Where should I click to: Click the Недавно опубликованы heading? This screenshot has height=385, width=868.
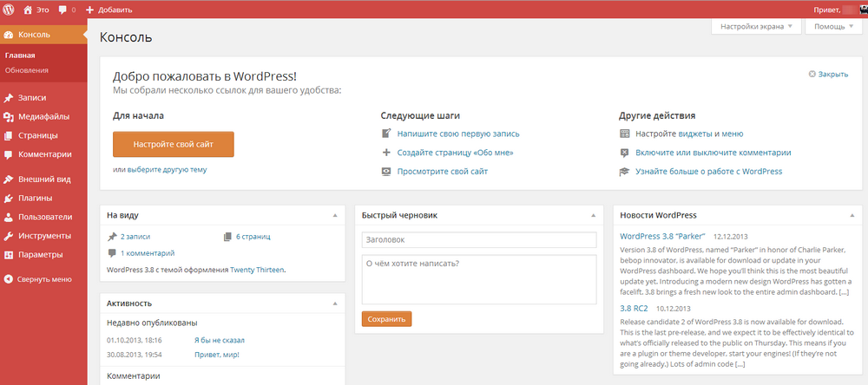(152, 323)
